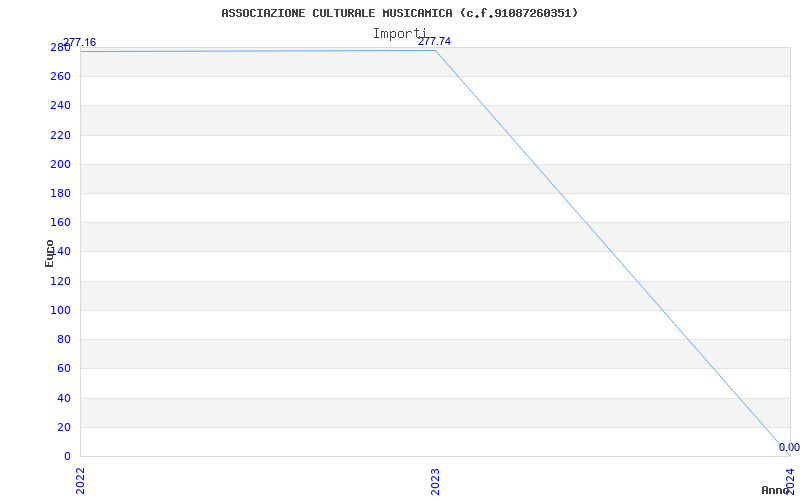Click the 180 y-axis tick
Image resolution: width=800 pixels, height=500 pixels.
tap(60, 193)
